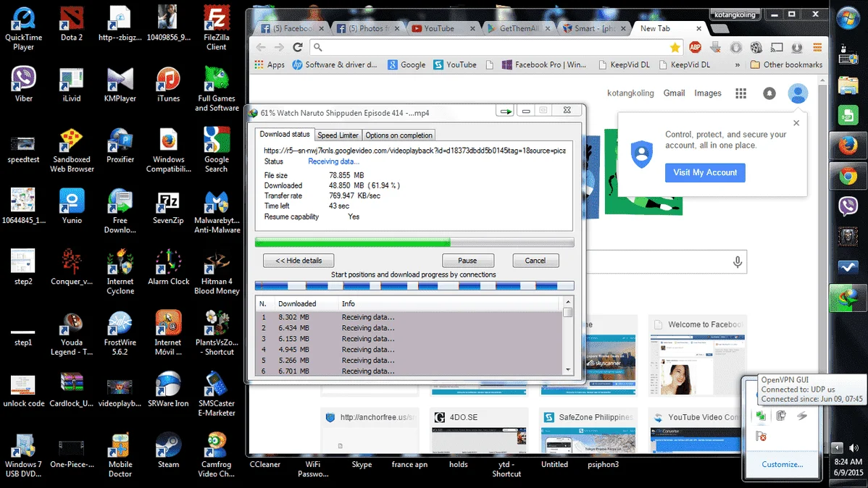This screenshot has height=488, width=868.
Task: Open the Gmail link
Action: (x=674, y=93)
